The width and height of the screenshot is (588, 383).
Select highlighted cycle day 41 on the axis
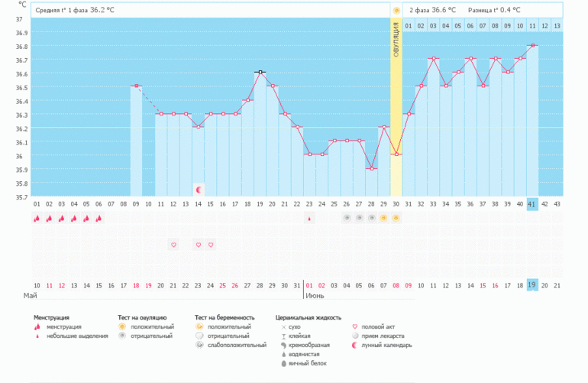532,203
